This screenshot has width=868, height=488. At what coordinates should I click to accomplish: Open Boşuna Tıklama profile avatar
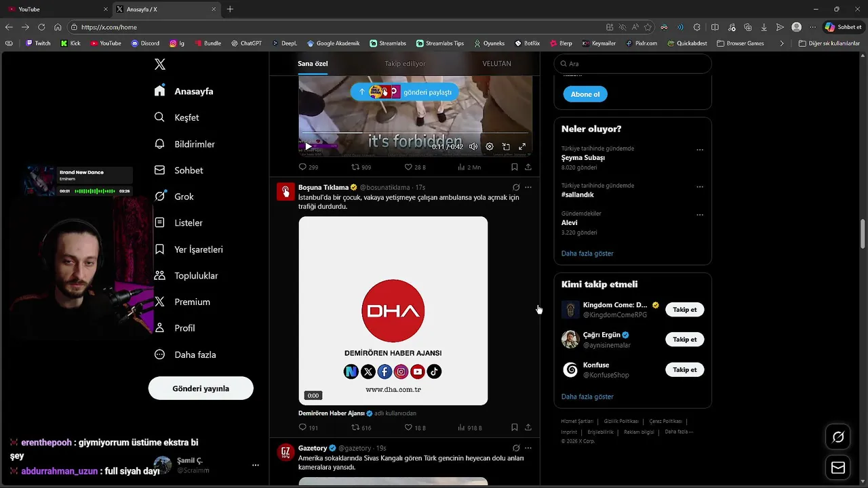click(285, 192)
